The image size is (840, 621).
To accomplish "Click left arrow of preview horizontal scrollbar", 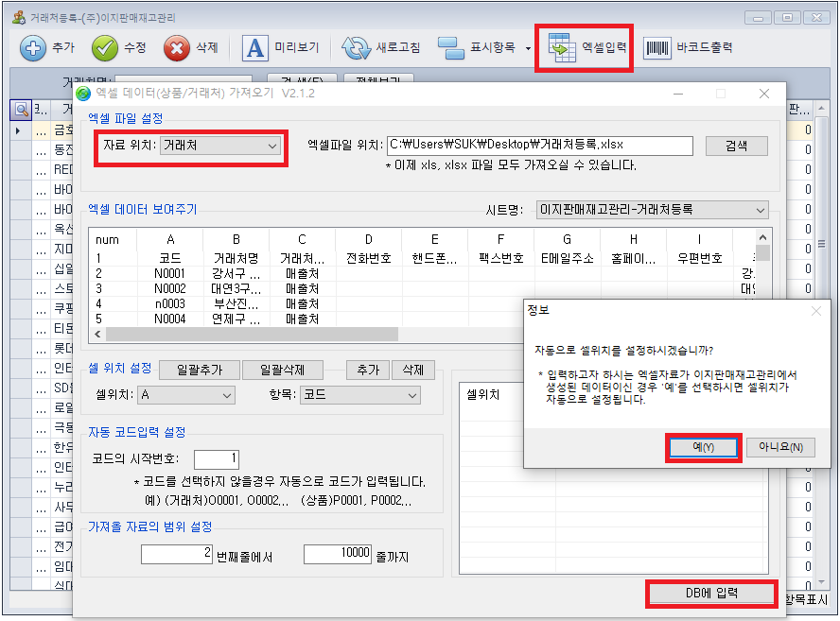I will tap(98, 335).
